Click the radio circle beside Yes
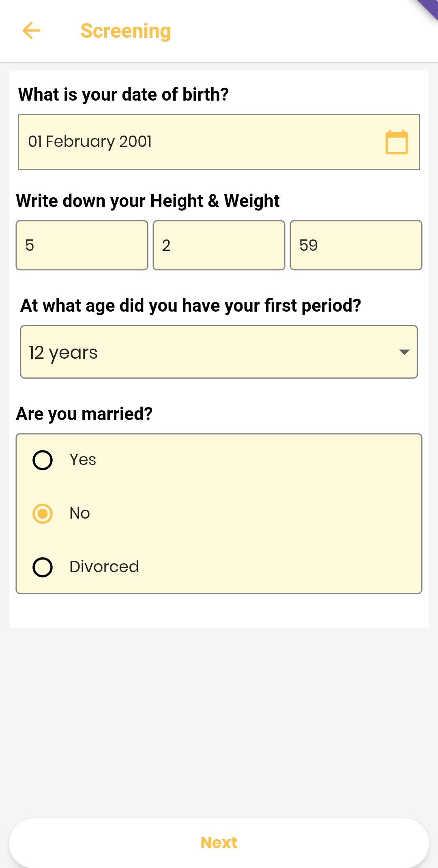Image resolution: width=438 pixels, height=868 pixels. 43,460
